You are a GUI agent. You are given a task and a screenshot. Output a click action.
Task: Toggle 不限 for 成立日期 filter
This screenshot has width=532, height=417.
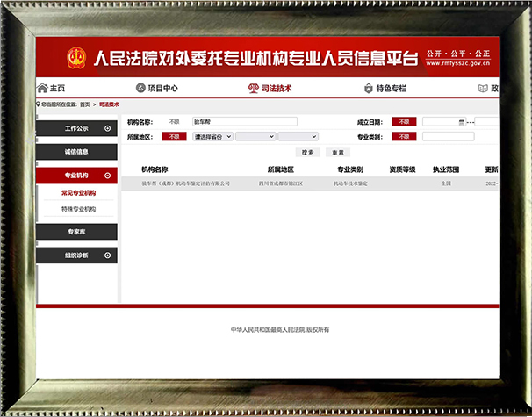pyautogui.click(x=404, y=122)
